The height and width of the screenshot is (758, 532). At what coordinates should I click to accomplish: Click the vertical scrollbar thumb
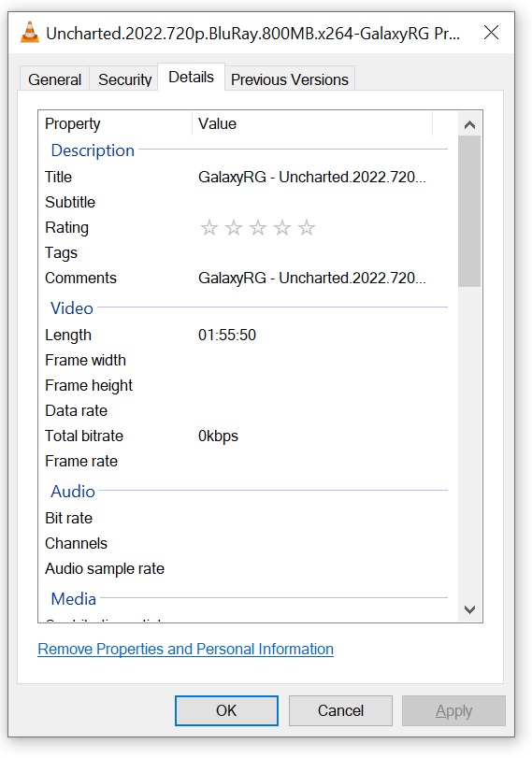(x=469, y=211)
